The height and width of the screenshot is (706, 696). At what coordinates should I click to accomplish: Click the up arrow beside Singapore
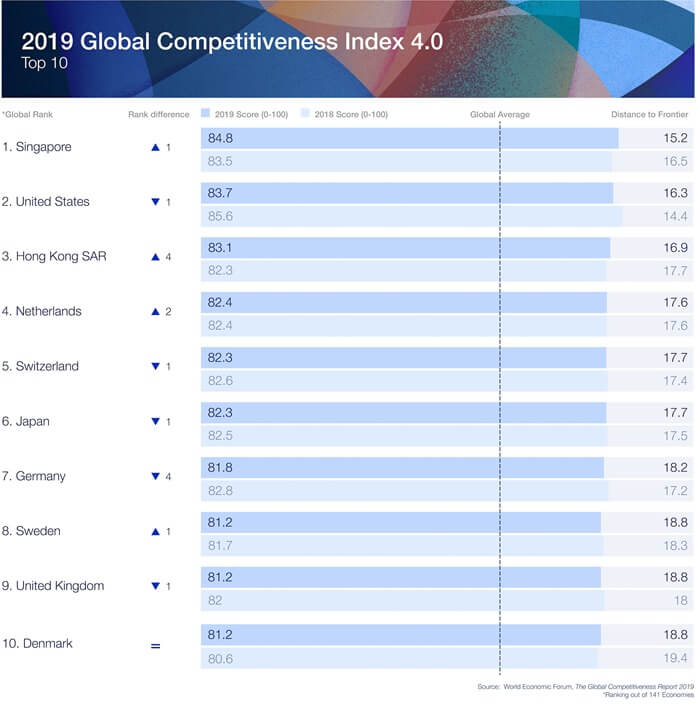[155, 147]
